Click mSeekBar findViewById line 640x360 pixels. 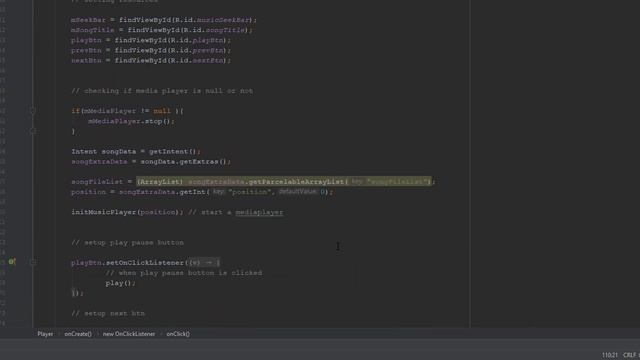164,20
